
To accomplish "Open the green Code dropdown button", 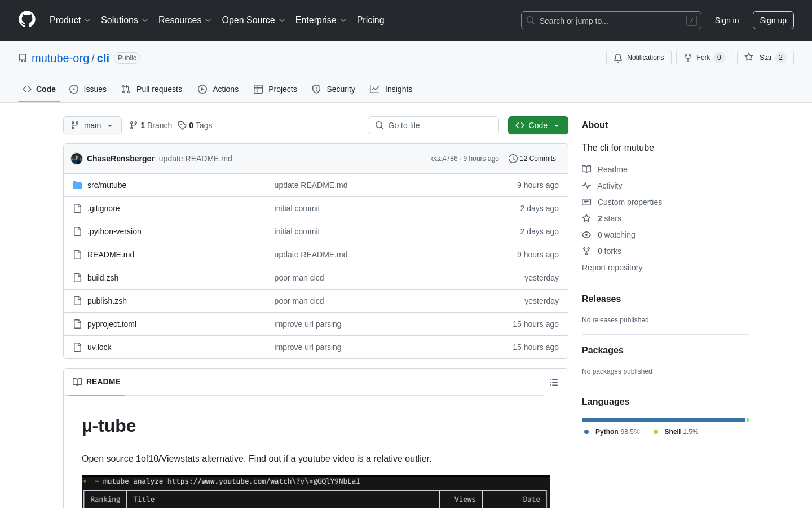I will pos(538,125).
